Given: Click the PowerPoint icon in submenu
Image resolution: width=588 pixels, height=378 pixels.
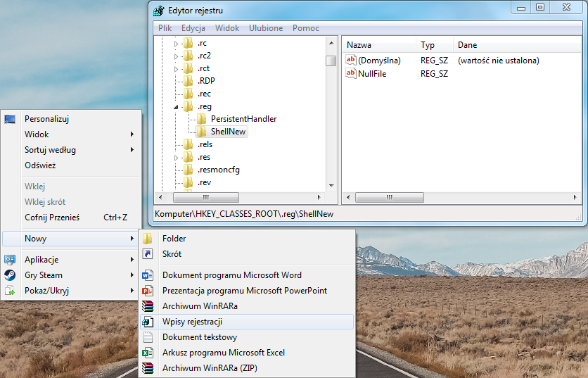Looking at the screenshot, I should [148, 291].
